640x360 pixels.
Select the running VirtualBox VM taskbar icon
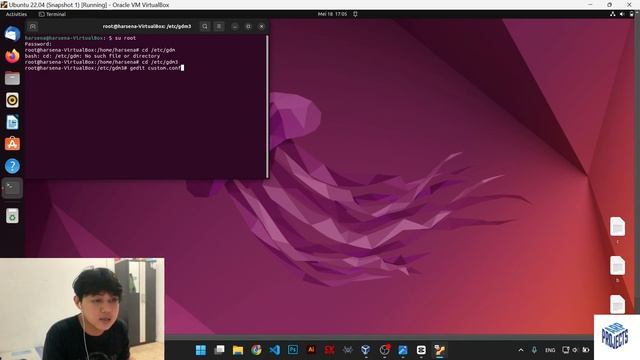pyautogui.click(x=439, y=350)
